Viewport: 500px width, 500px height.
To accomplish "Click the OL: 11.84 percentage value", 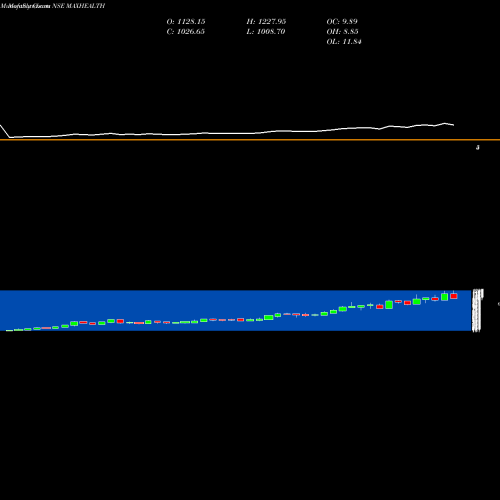I will pyautogui.click(x=344, y=42).
